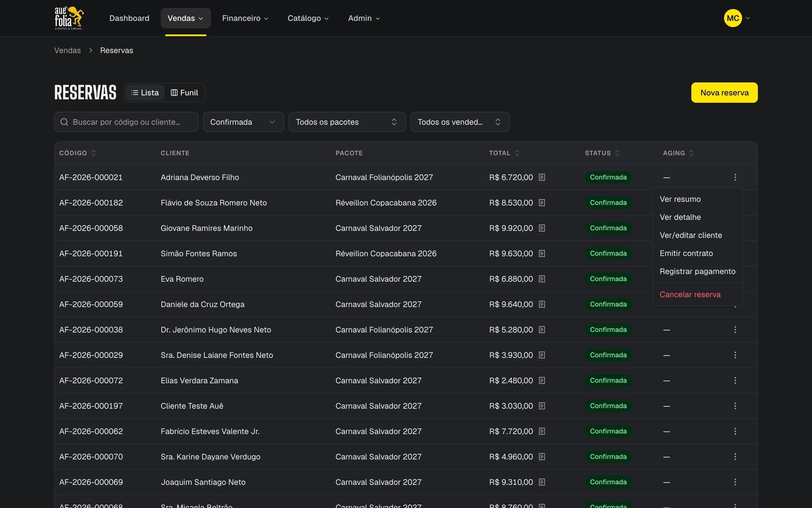Sort table by Total column
Image resolution: width=812 pixels, height=508 pixels.
[x=504, y=153]
